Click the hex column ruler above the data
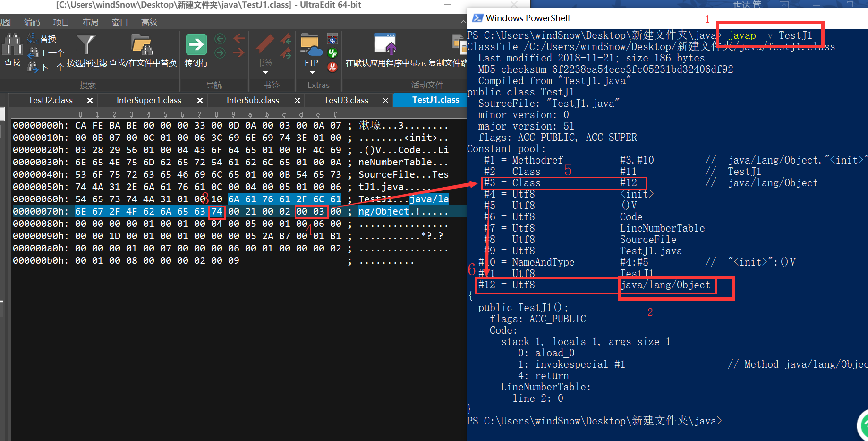The width and height of the screenshot is (868, 441). (208, 114)
